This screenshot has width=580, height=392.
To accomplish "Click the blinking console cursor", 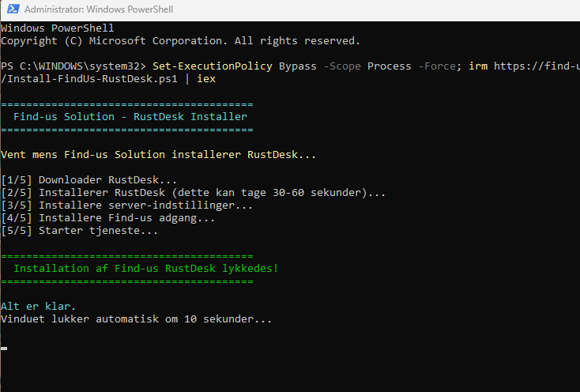I will point(4,349).
